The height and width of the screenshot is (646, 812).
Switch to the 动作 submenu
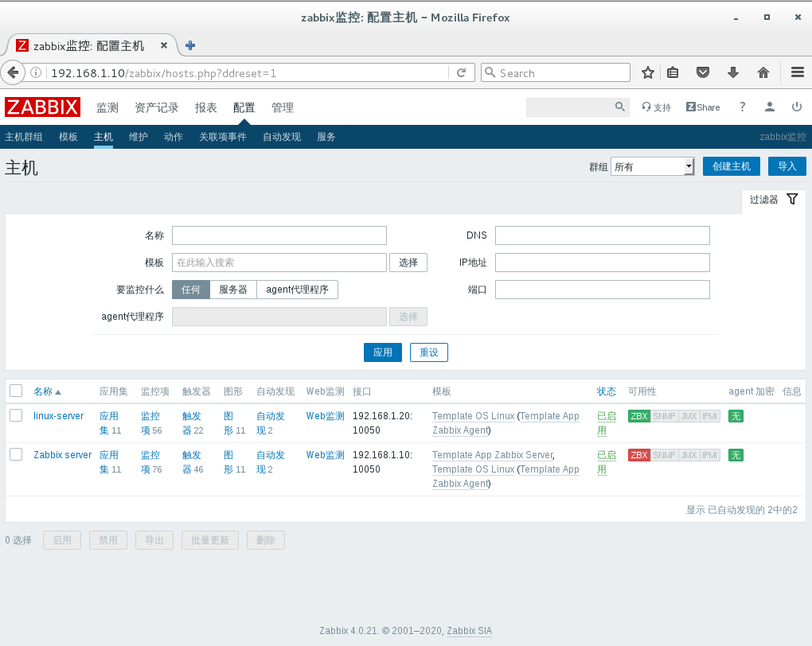click(x=174, y=137)
